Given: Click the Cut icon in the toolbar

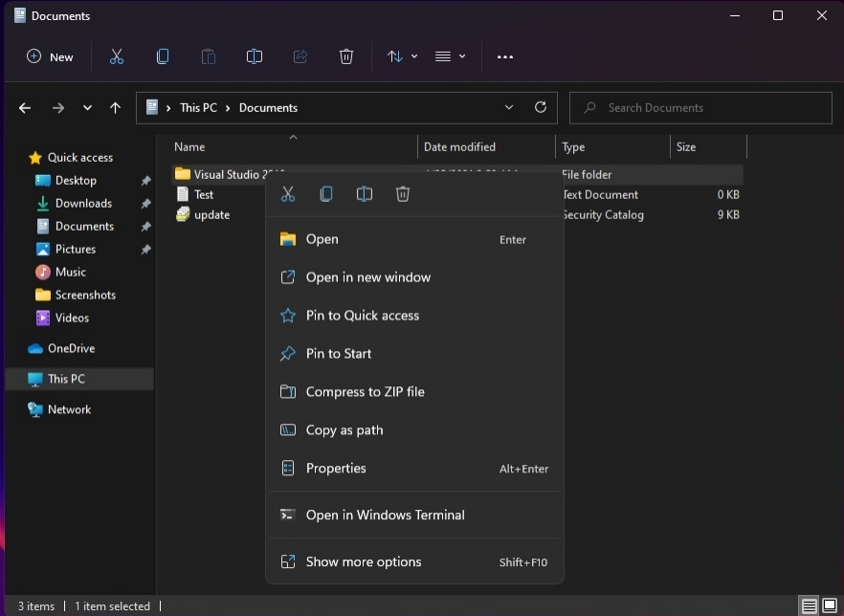Looking at the screenshot, I should (x=117, y=56).
